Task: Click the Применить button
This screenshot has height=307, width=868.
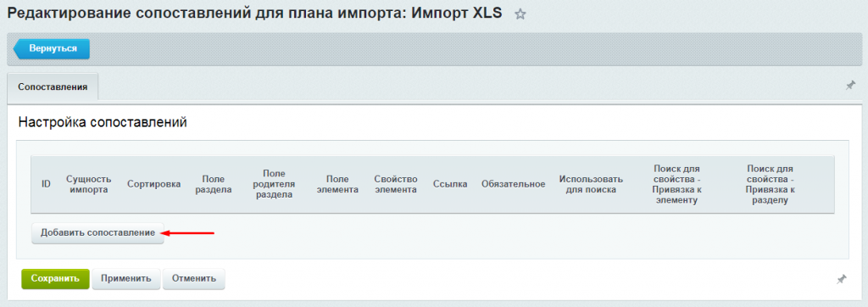Action: [125, 278]
